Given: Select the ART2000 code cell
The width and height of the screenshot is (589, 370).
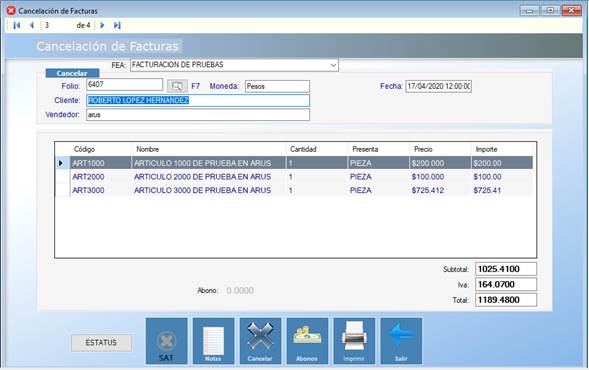Looking at the screenshot, I should (101, 177).
